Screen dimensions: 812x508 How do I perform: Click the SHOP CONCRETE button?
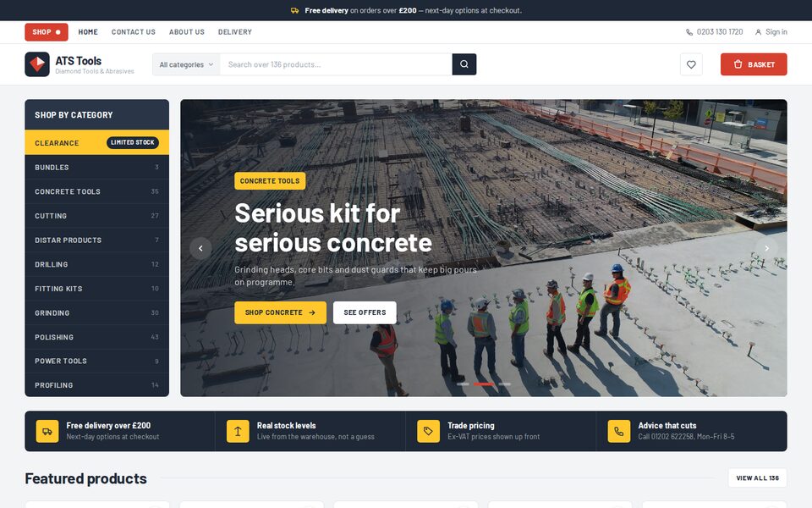280,312
